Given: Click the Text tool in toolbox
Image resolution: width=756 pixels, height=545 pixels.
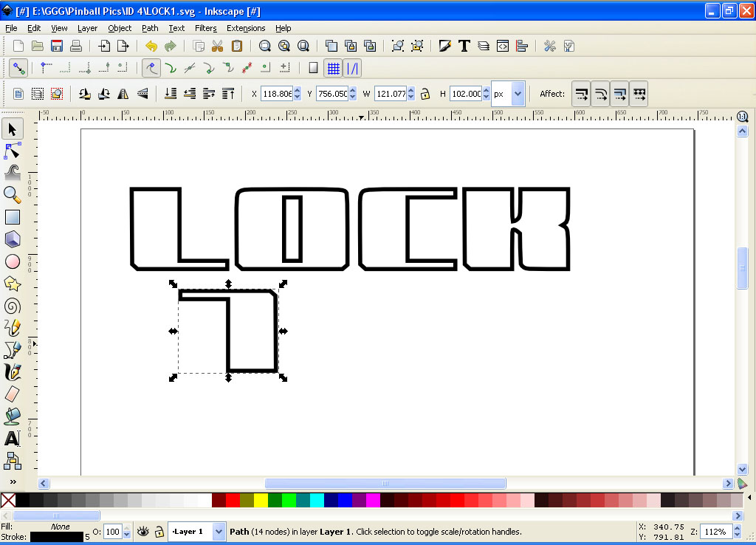Looking at the screenshot, I should point(13,439).
